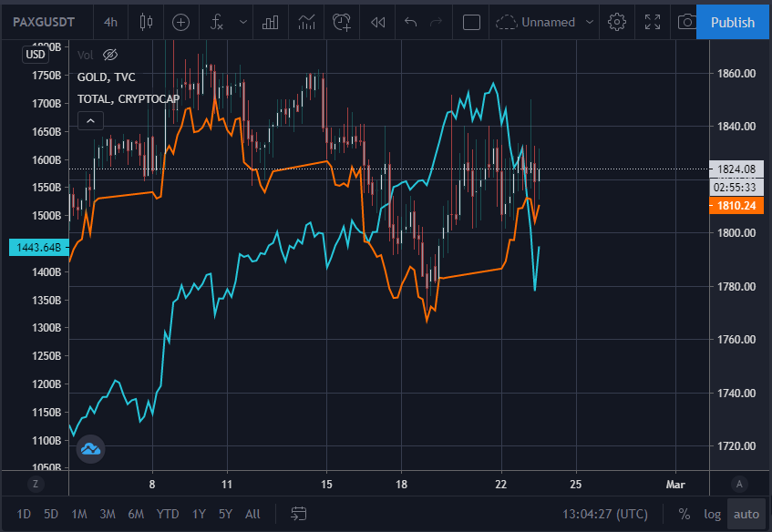Click the 02:55:33 countdown label
Image resolution: width=772 pixels, height=532 pixels.
(736, 188)
